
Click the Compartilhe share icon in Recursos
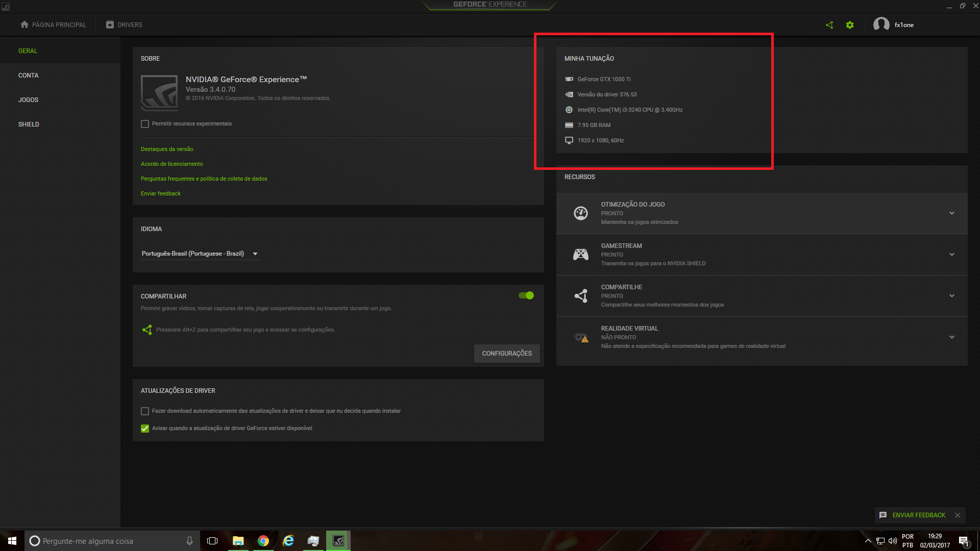pos(581,296)
